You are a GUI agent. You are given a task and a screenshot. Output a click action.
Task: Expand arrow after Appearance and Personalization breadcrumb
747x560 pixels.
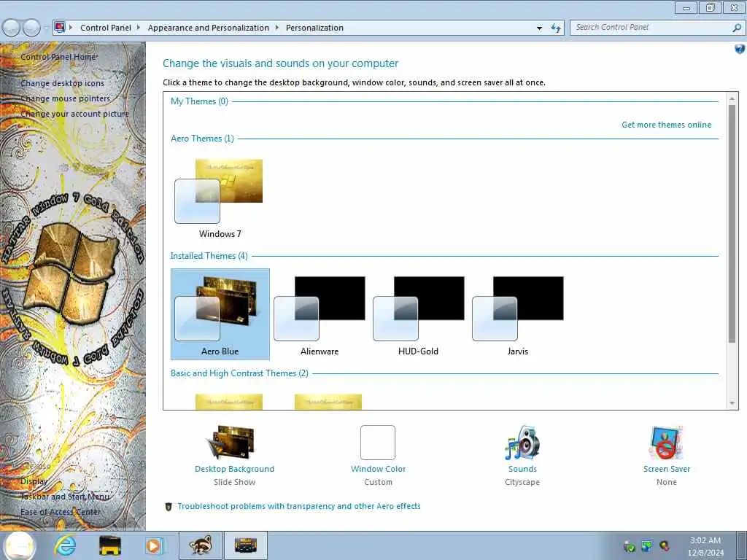[276, 28]
